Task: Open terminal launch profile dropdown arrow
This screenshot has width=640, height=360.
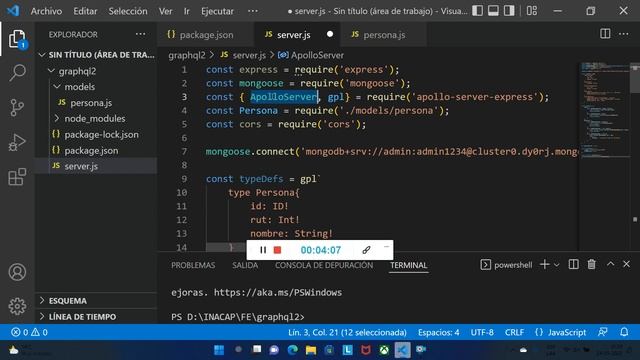Action: 557,265
